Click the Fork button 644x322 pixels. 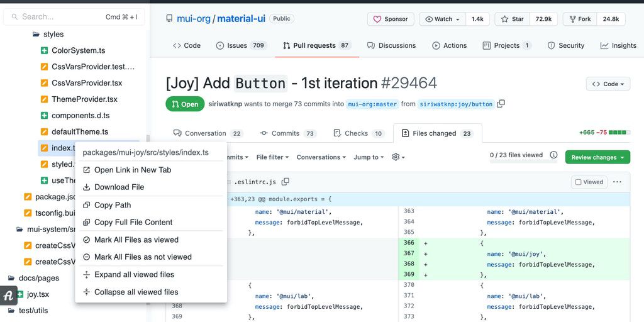[579, 19]
